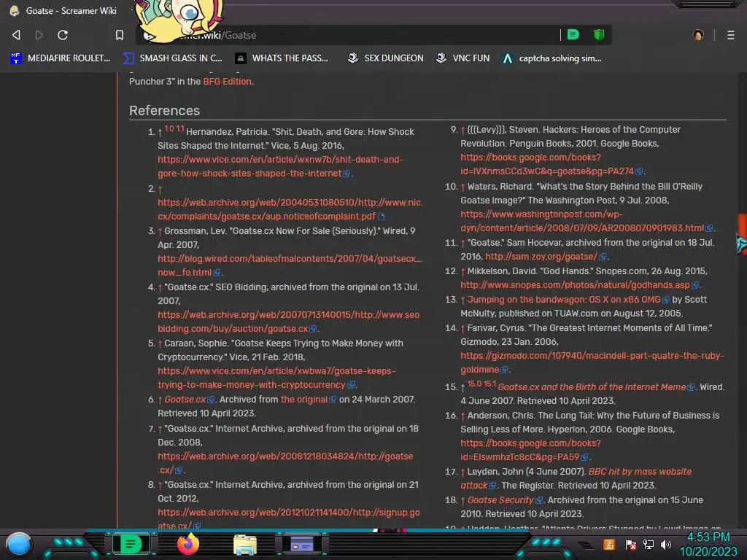Jump to citation 15.0 backlink

473,384
